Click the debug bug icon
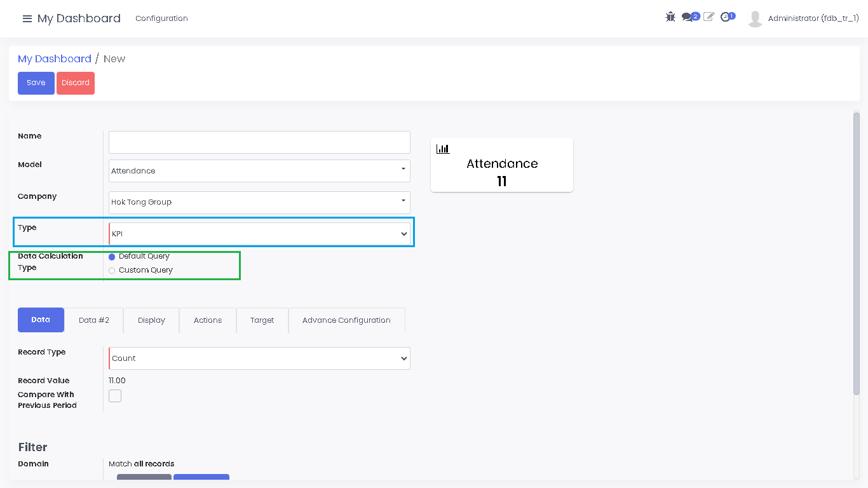The image size is (868, 488). point(670,17)
